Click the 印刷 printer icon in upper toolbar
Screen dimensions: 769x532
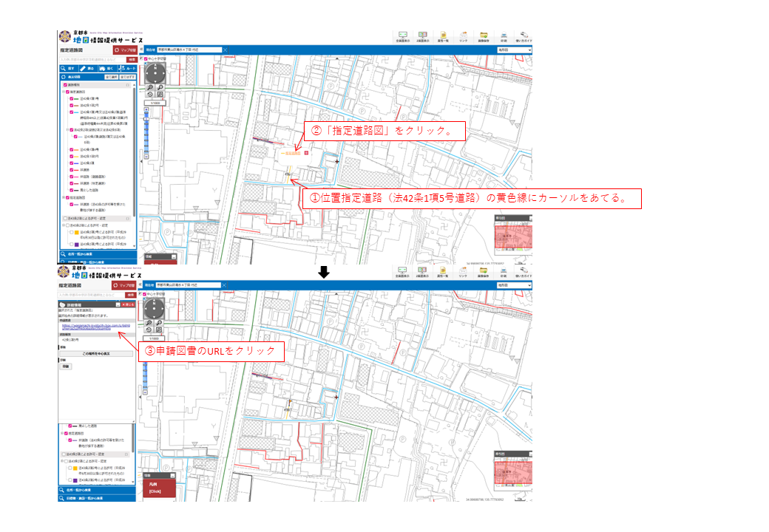click(504, 35)
